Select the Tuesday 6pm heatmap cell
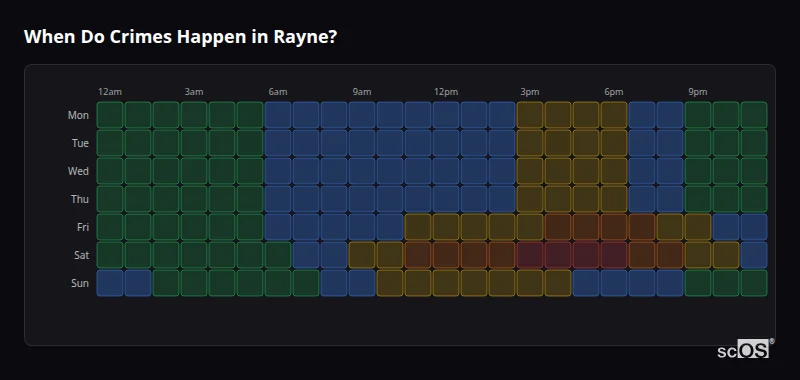This screenshot has width=800, height=380. coord(614,143)
